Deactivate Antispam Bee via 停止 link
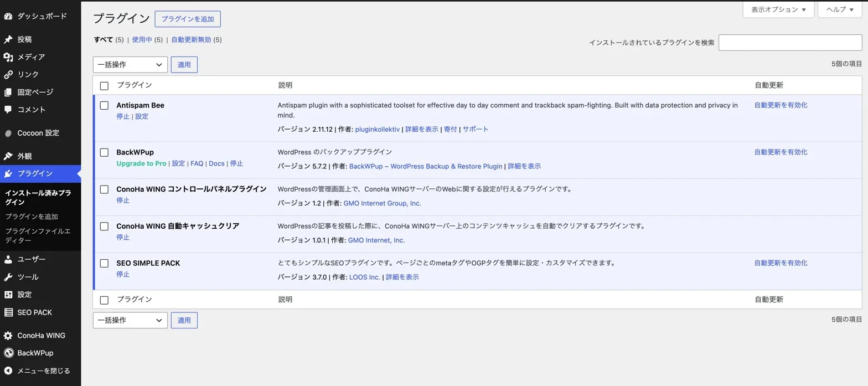Image resolution: width=868 pixels, height=386 pixels. tap(123, 117)
